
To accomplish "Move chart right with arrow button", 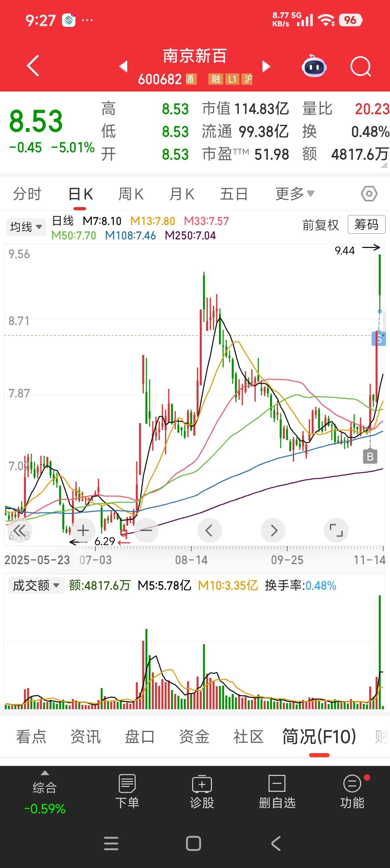I will pyautogui.click(x=273, y=530).
